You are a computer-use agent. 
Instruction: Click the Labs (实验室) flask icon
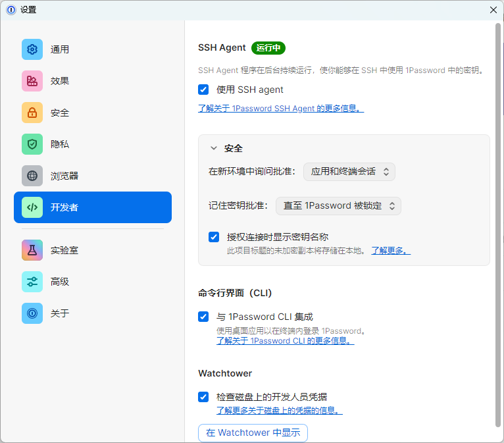[32, 250]
